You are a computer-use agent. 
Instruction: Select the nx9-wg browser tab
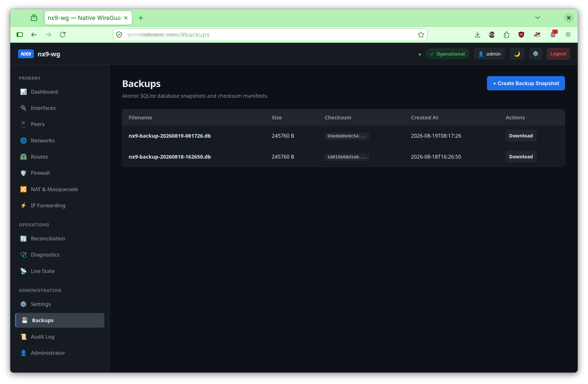88,18
